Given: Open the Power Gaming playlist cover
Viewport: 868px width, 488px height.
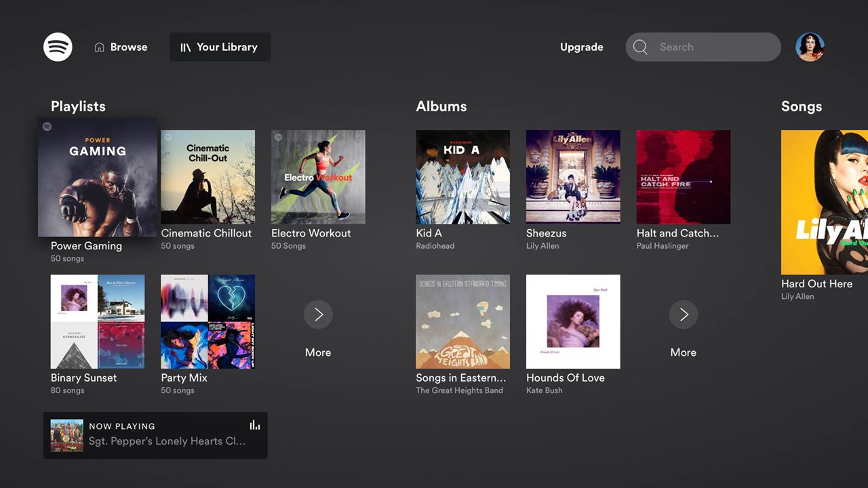Looking at the screenshot, I should [x=98, y=177].
